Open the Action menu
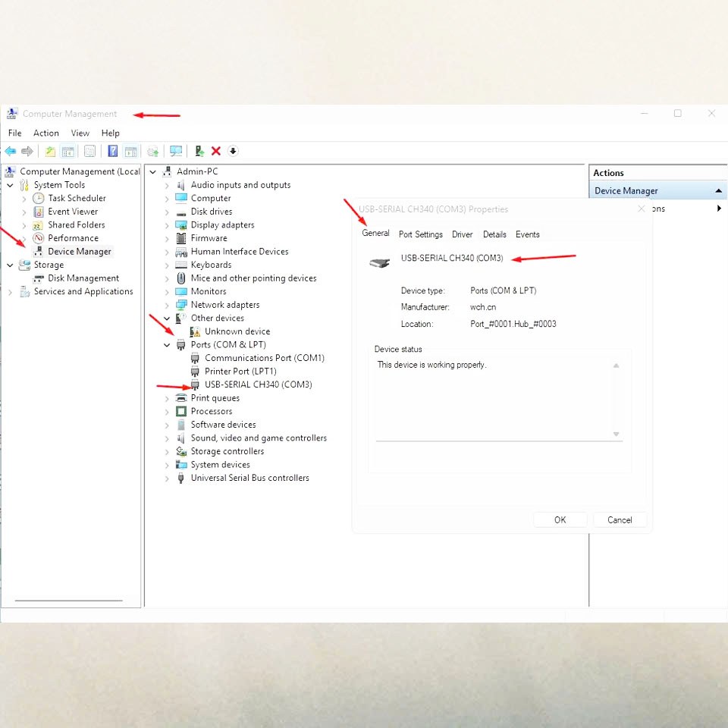Screen dimensions: 728x728 (46, 133)
